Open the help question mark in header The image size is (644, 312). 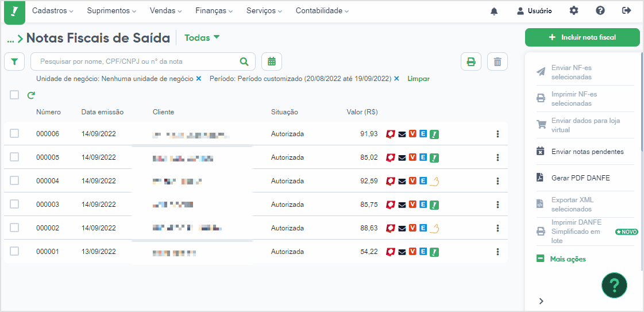(600, 11)
